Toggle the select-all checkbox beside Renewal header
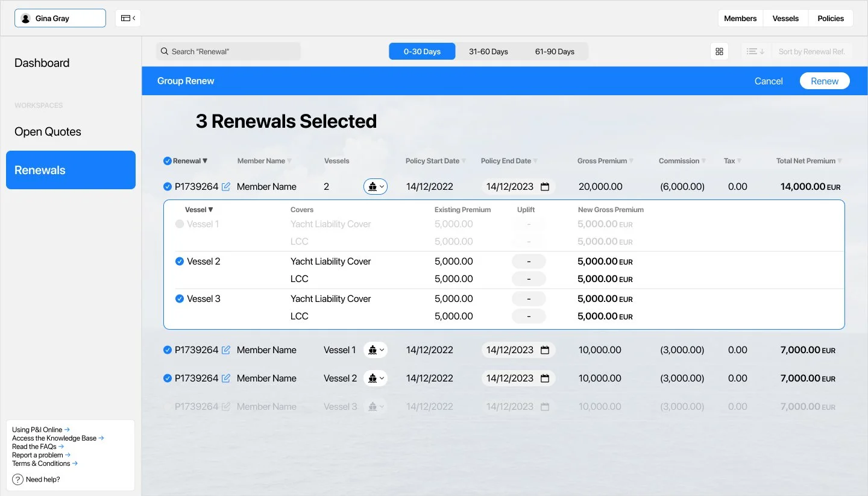This screenshot has height=496, width=868. point(168,161)
